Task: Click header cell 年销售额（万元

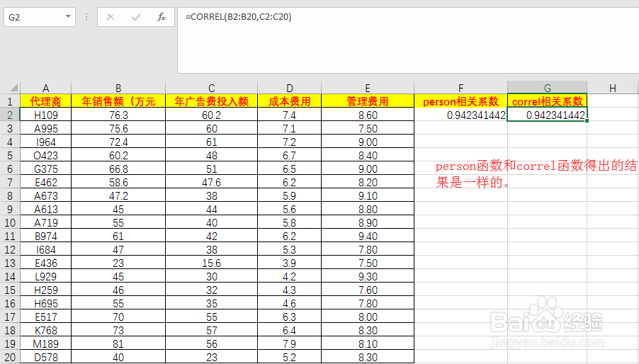Action: click(x=118, y=101)
